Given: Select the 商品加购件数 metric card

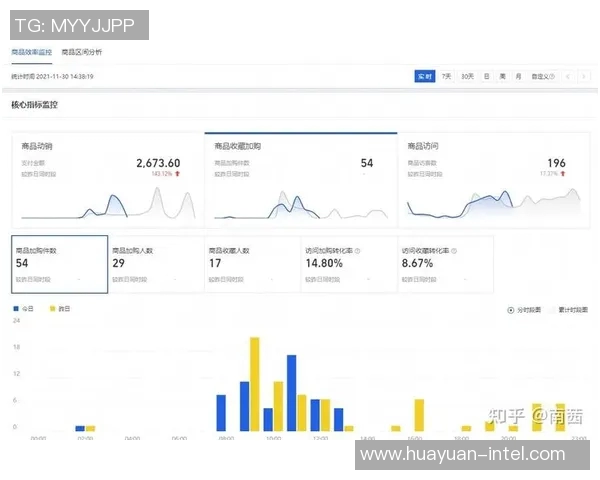Looking at the screenshot, I should pos(59,265).
